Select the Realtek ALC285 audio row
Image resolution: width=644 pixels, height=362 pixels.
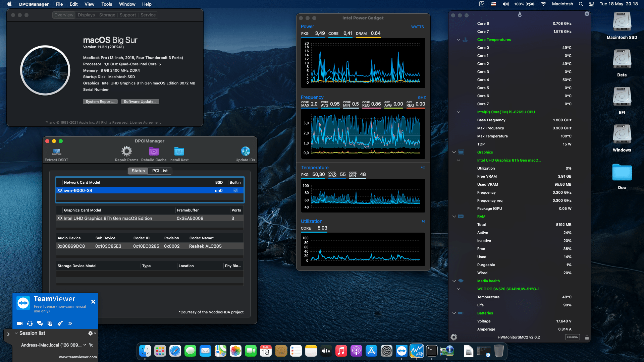click(x=150, y=246)
